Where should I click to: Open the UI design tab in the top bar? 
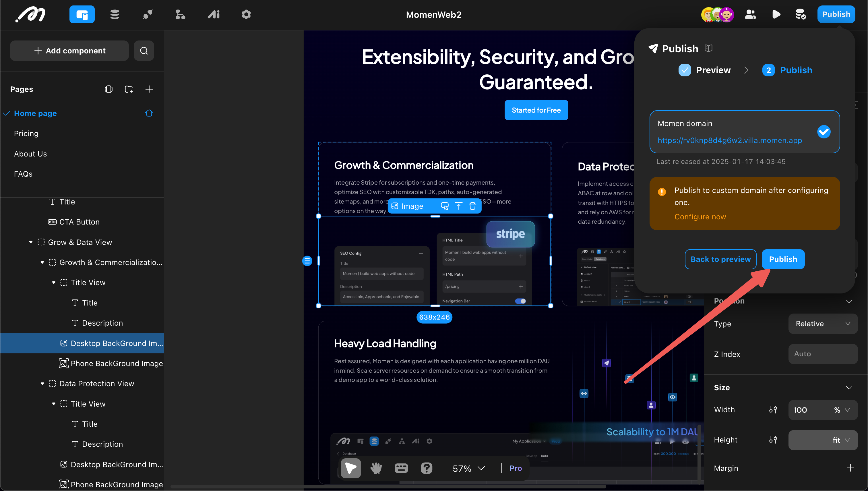82,15
